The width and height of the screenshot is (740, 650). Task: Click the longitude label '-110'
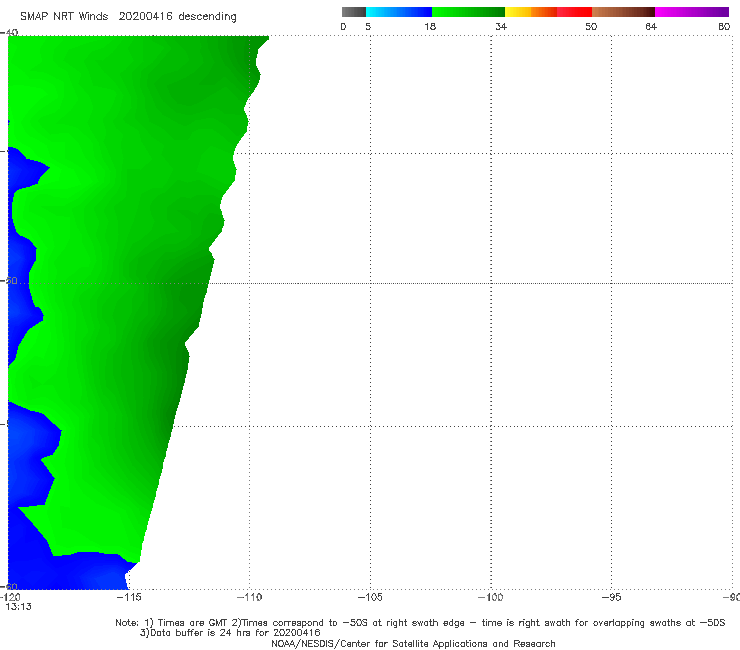pyautogui.click(x=250, y=597)
